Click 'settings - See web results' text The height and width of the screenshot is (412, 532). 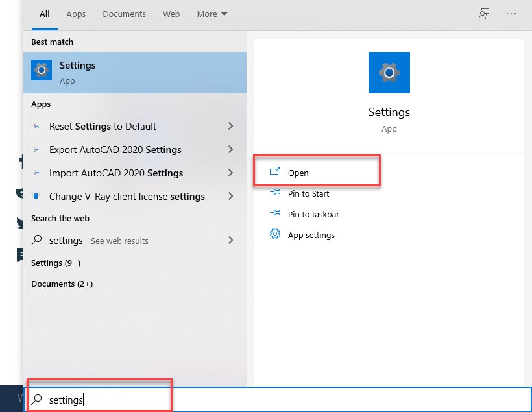click(x=99, y=241)
